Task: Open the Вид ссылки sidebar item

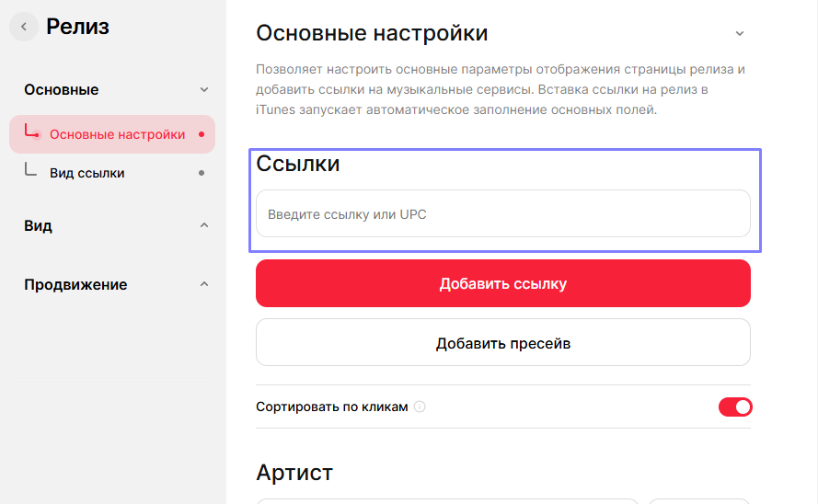Action: click(x=87, y=173)
